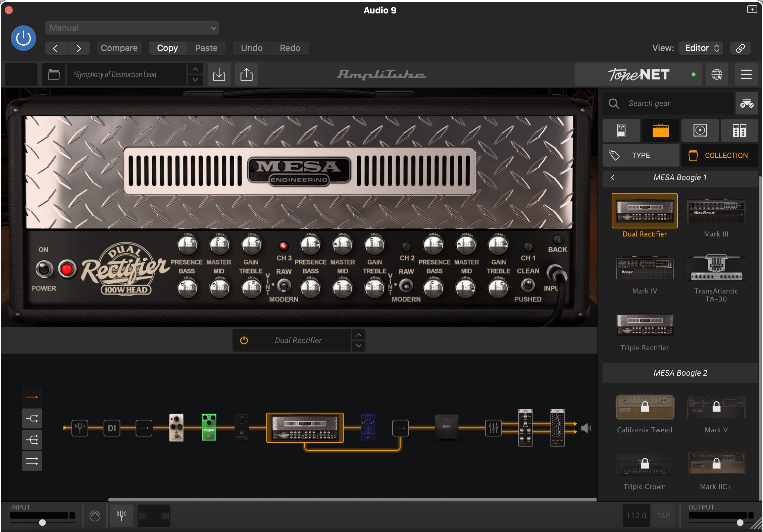The image size is (763, 532).
Task: Click the DI block in signal chain
Action: pyautogui.click(x=112, y=428)
